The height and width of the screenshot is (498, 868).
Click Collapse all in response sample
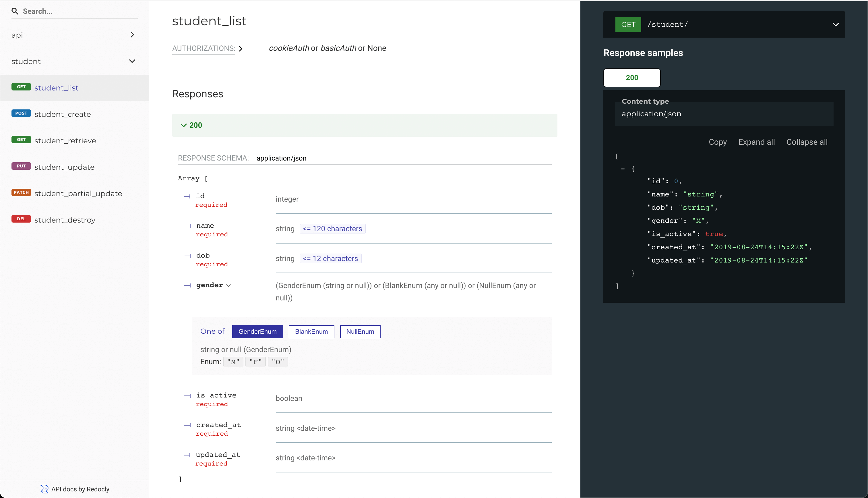coord(807,142)
